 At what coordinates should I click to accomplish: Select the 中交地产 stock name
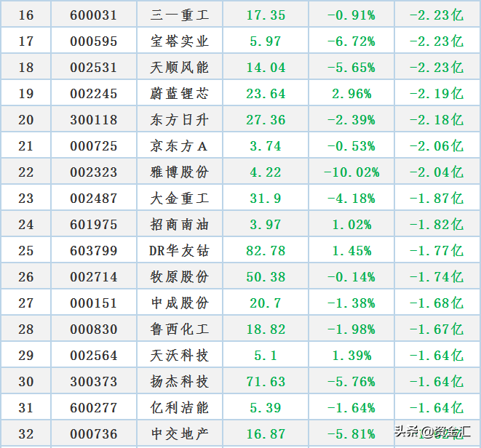coord(180,434)
